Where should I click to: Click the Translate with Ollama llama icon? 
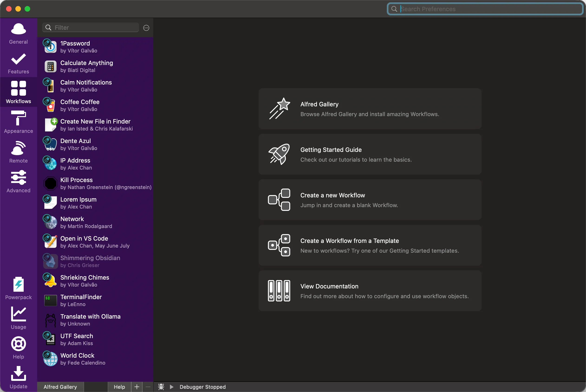click(50, 320)
